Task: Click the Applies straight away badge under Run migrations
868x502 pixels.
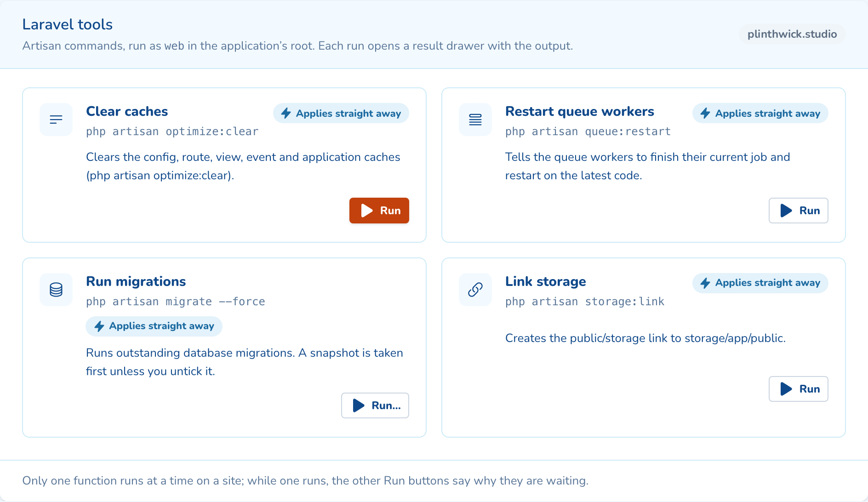Action: click(154, 326)
